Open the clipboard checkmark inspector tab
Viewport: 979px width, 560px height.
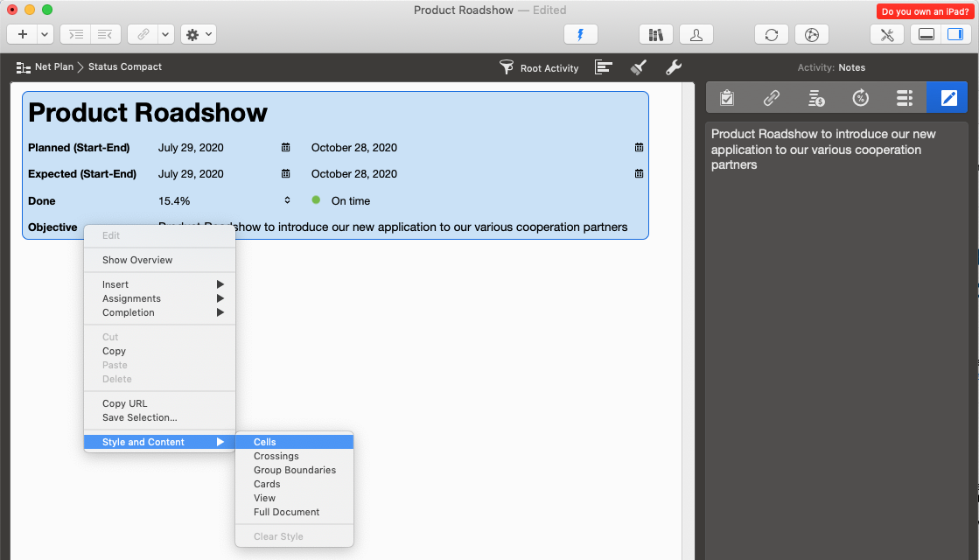tap(727, 98)
